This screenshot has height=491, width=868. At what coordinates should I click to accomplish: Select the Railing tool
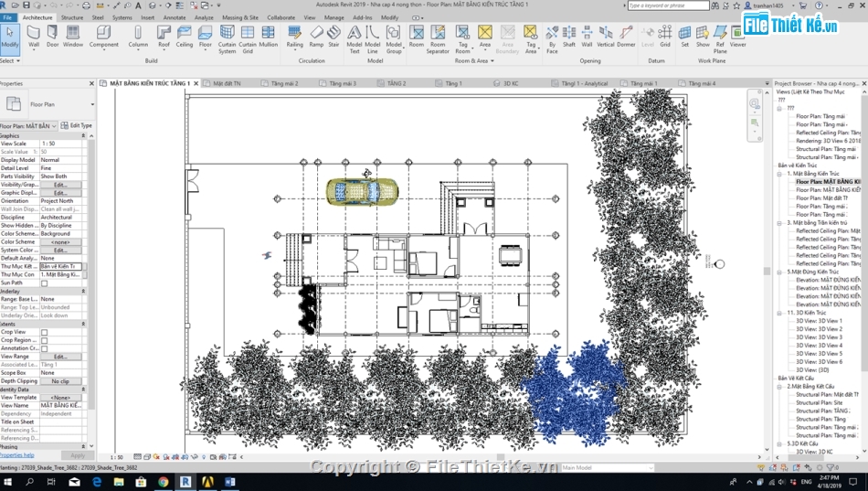pyautogui.click(x=294, y=37)
